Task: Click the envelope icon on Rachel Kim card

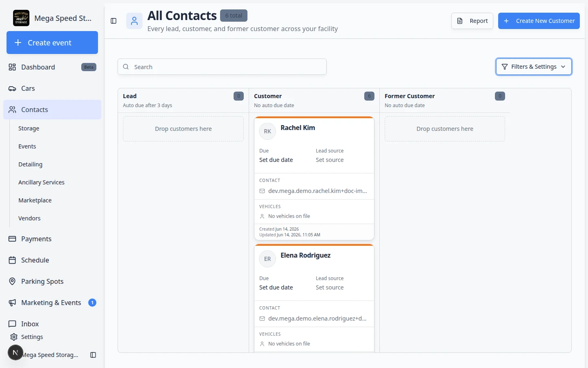Action: coord(262,191)
